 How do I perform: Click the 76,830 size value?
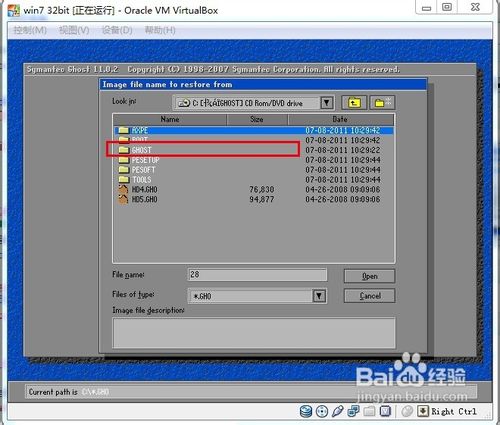pos(262,190)
